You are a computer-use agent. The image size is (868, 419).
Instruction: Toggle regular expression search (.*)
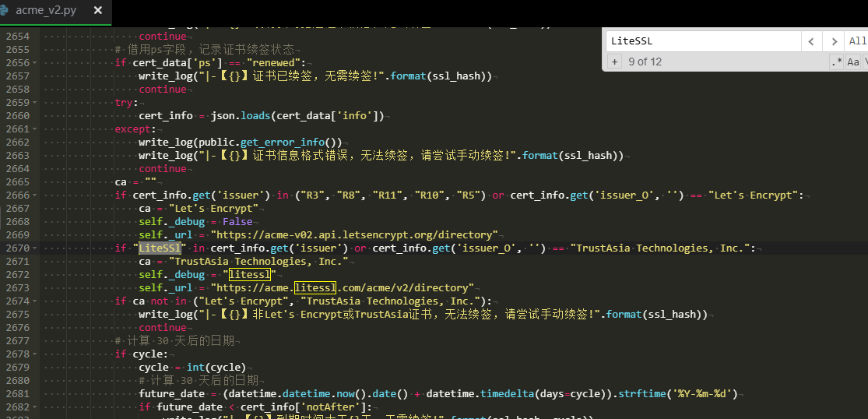(x=836, y=62)
